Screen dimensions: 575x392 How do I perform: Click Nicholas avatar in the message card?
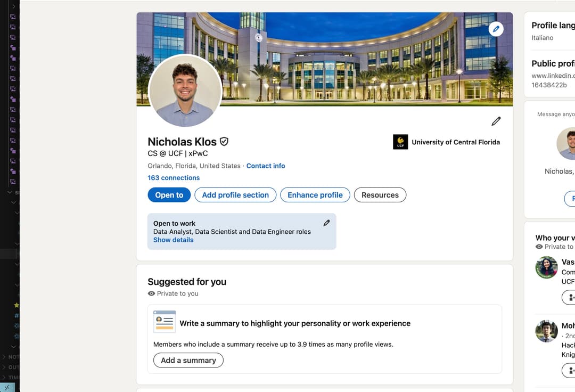[x=566, y=143]
